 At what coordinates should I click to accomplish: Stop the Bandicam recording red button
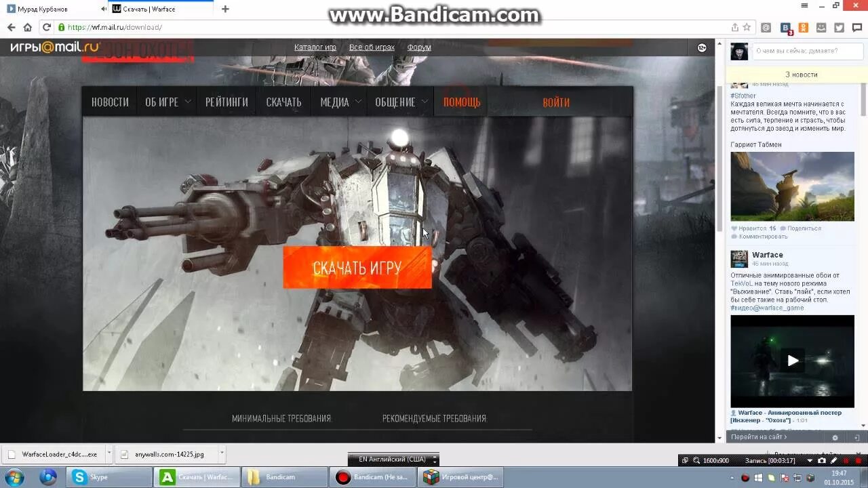[857, 460]
